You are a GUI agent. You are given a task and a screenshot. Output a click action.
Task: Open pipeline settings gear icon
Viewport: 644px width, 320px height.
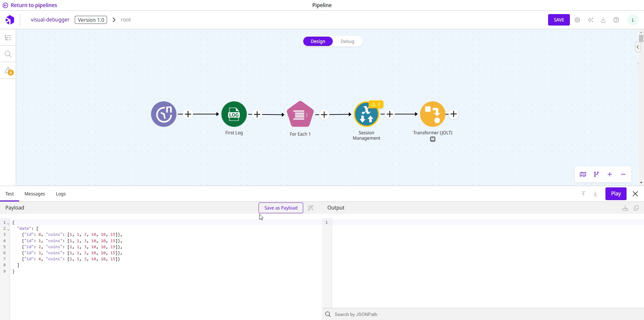click(577, 20)
